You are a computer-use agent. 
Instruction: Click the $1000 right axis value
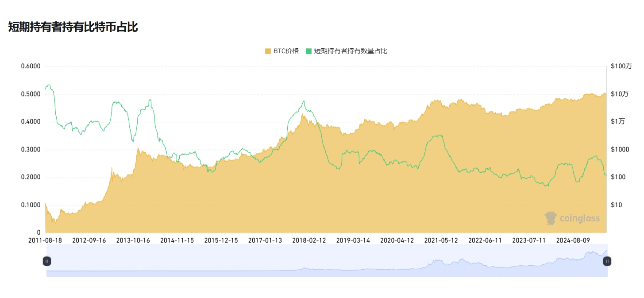click(620, 150)
